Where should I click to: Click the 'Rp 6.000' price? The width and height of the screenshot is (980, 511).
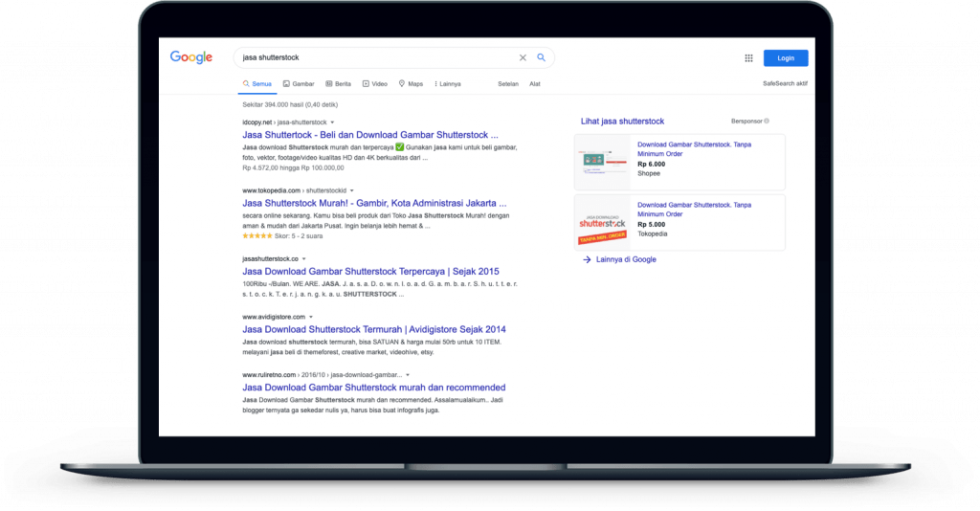click(x=651, y=165)
